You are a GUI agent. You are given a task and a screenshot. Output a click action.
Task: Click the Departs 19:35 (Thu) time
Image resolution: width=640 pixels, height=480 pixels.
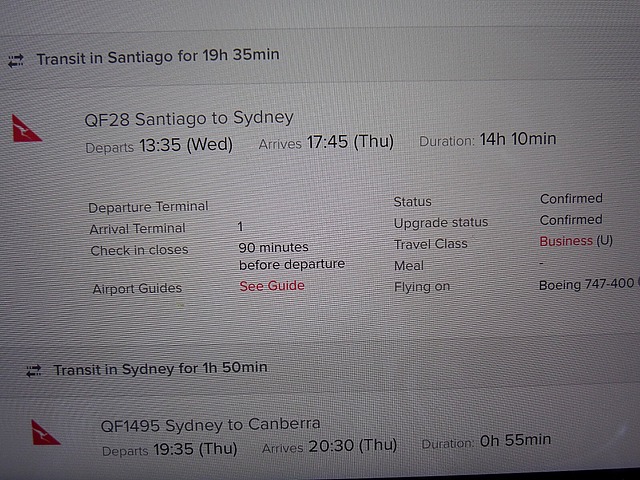pyautogui.click(x=169, y=450)
